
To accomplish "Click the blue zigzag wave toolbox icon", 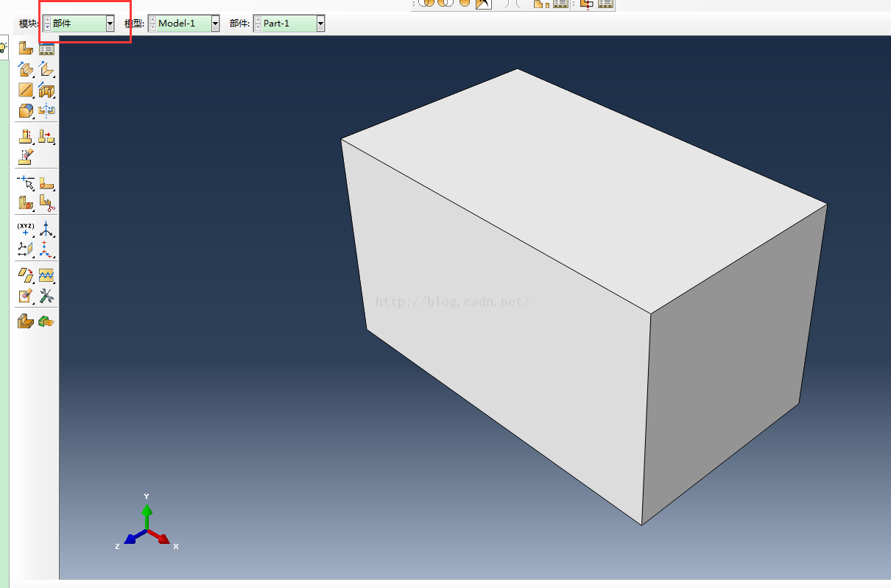I will (x=46, y=275).
